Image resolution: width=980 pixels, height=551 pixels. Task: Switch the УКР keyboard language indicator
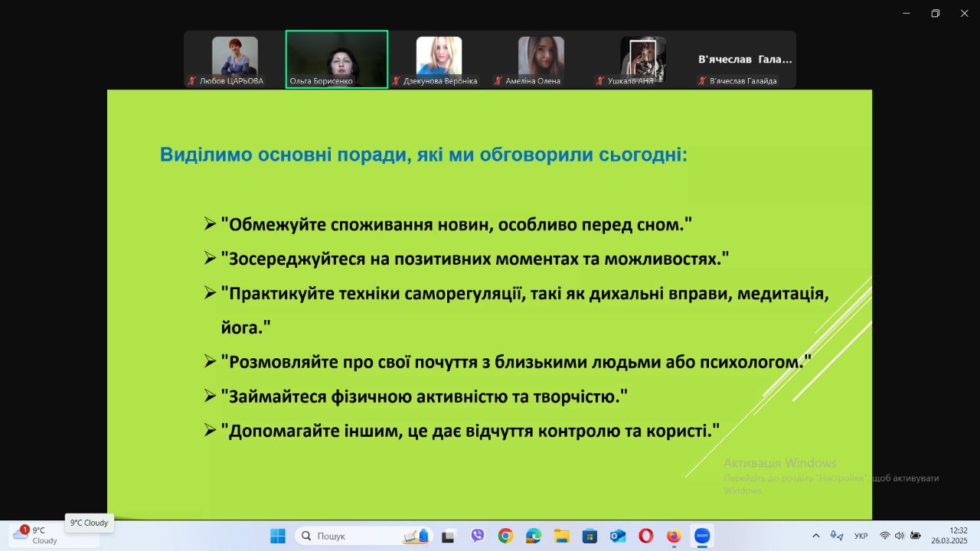(x=861, y=536)
